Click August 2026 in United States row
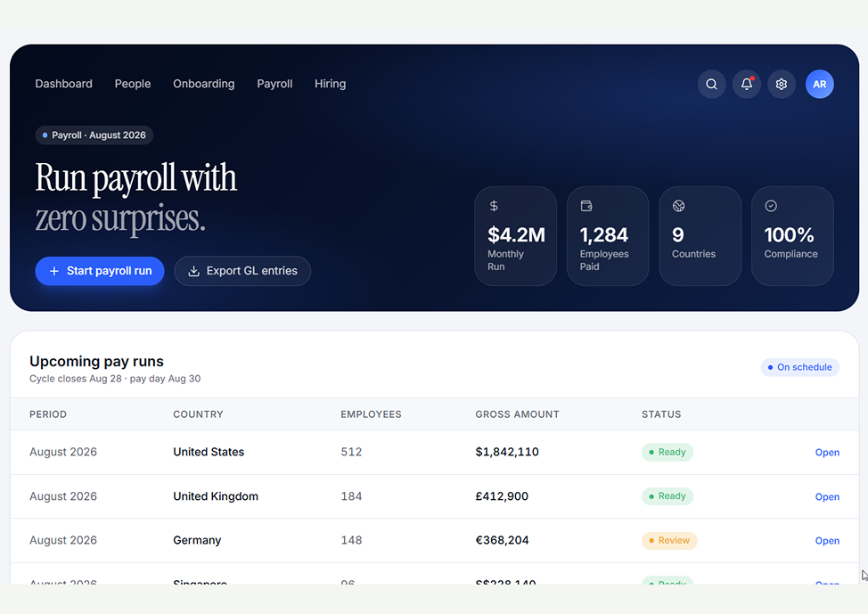This screenshot has height=614, width=868. coord(63,452)
